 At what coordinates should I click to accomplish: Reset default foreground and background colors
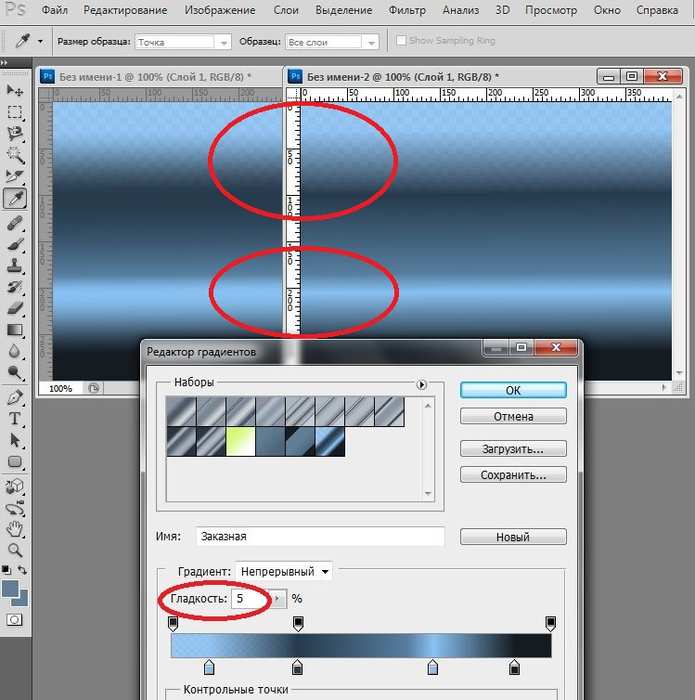pyautogui.click(x=6, y=570)
